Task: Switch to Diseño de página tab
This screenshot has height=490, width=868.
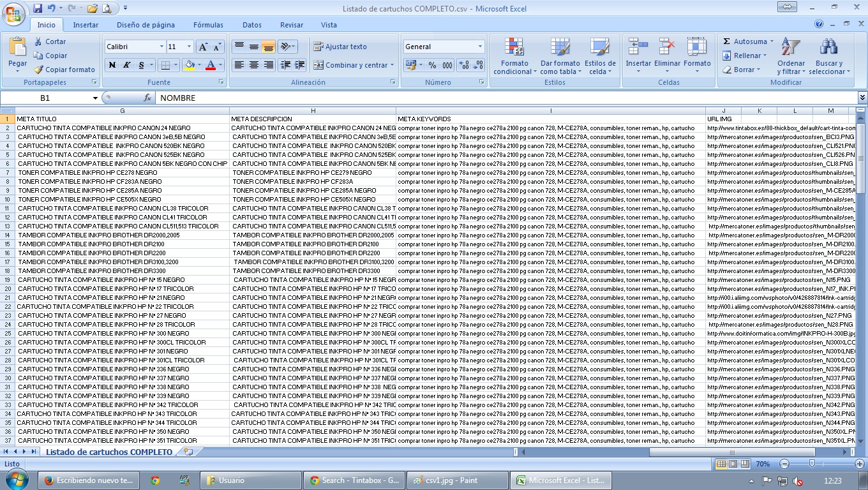Action: 146,25
